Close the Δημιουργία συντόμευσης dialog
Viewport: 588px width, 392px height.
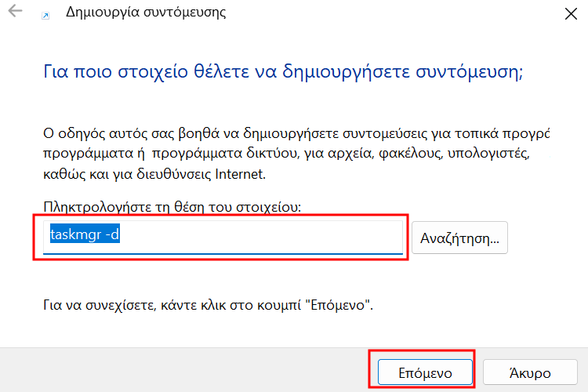pyautogui.click(x=571, y=14)
